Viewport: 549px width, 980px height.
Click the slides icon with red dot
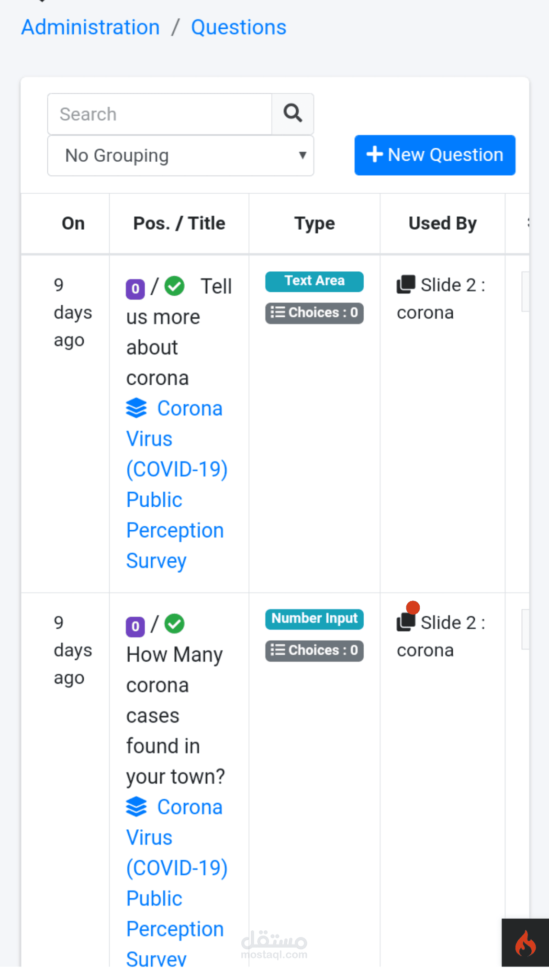coord(406,621)
